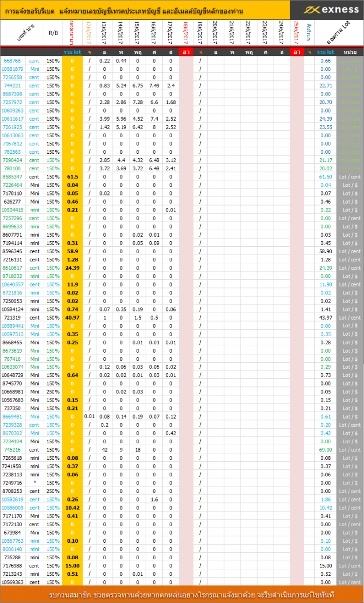This screenshot has height=603, width=364.
Task: Click the 20.70 total lot value
Action: [x=325, y=102]
